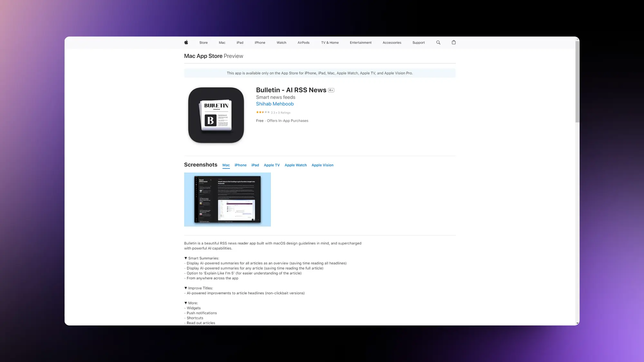Open the Watch navigation item
The image size is (644, 362).
(281, 42)
